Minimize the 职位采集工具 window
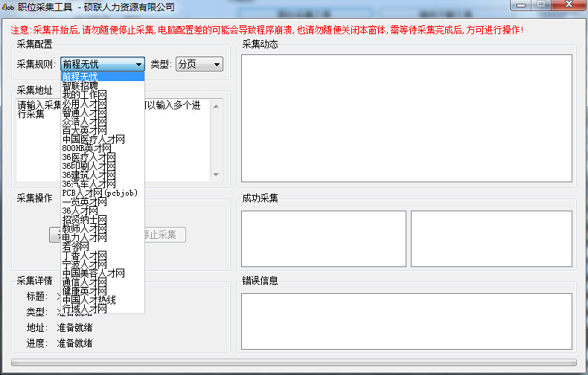 click(x=520, y=5)
